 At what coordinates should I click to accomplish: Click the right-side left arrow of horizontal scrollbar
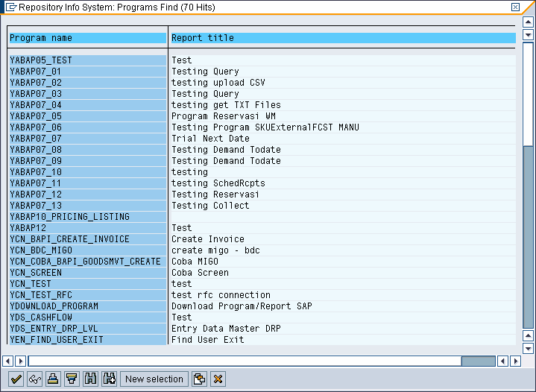[x=503, y=361]
